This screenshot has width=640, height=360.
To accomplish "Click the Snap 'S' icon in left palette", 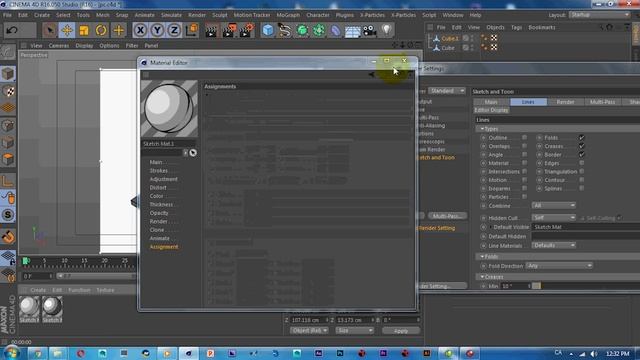I will (8, 215).
